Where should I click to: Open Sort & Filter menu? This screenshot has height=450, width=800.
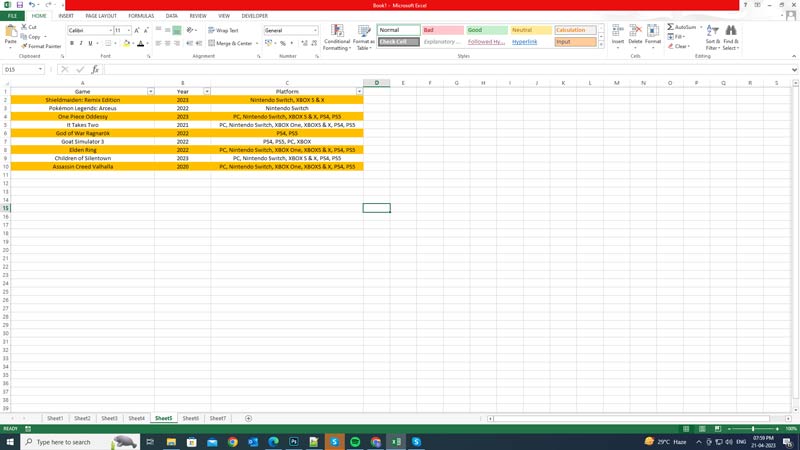pyautogui.click(x=712, y=37)
